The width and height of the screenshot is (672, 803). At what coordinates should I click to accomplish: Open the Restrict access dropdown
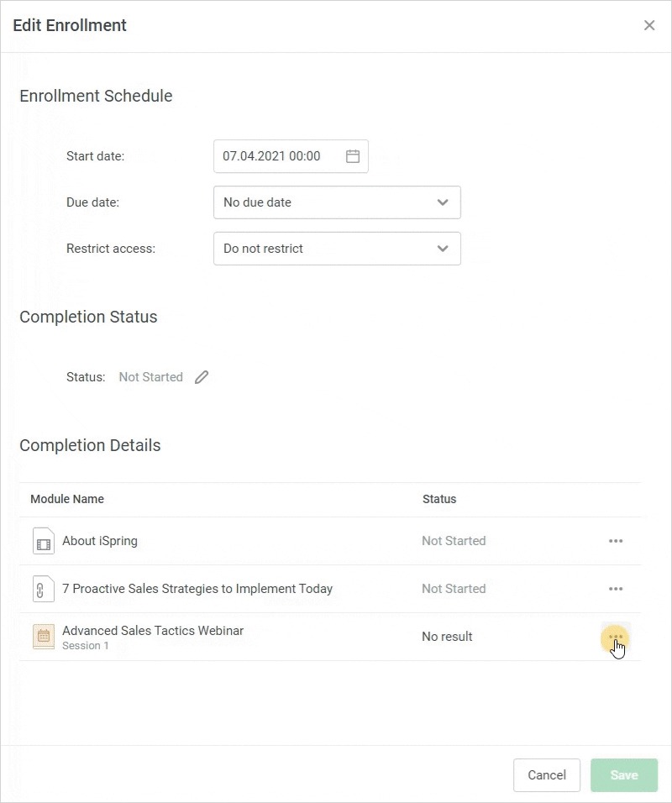click(x=337, y=249)
